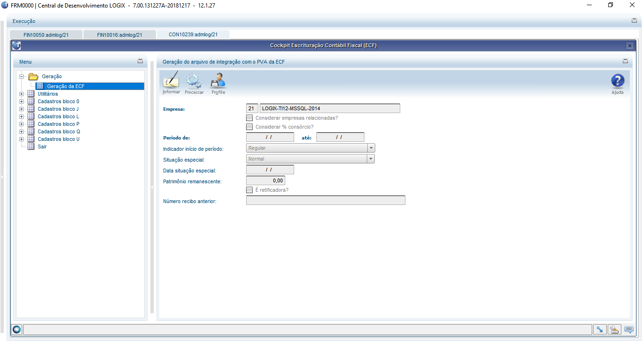Click the grid icon beside Cadastros bloco J
Viewport: 644px width, 343px height.
coord(31,109)
